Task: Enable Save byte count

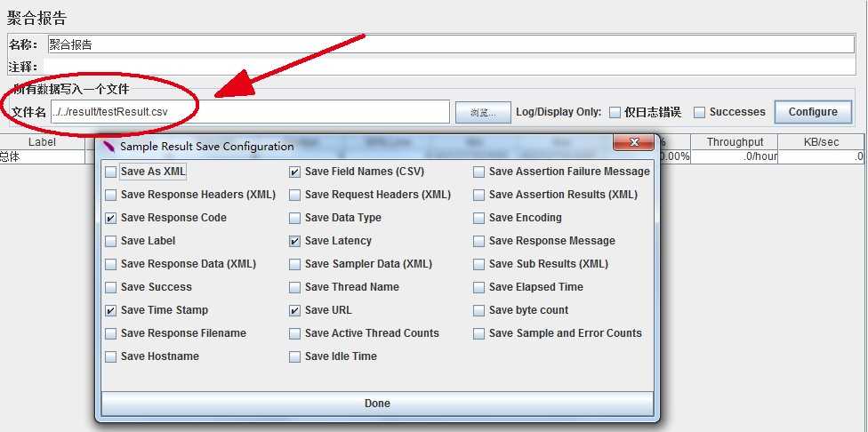Action: (x=478, y=311)
